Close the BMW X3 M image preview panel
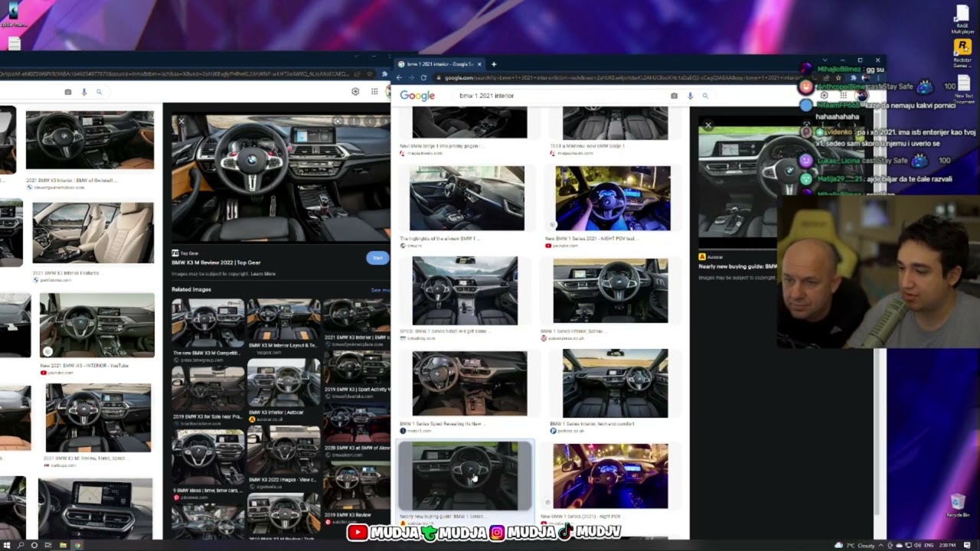Viewport: 980px width, 551px height. pyautogui.click(x=181, y=121)
